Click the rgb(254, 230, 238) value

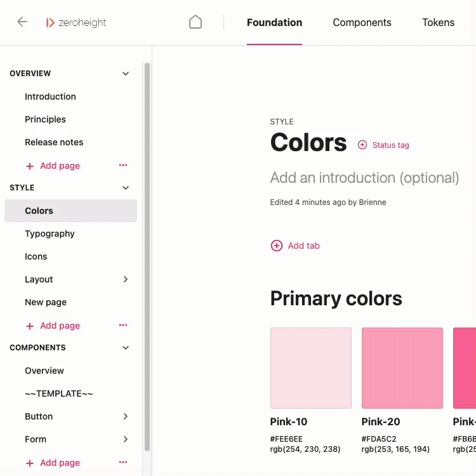point(305,449)
